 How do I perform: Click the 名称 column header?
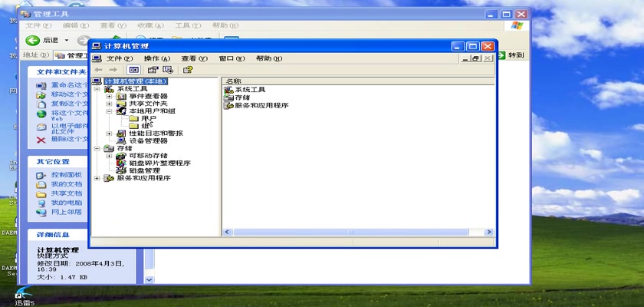point(358,81)
